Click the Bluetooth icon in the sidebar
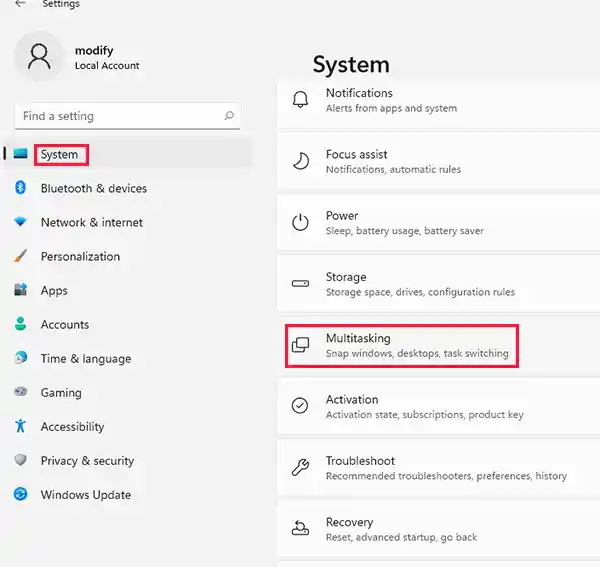600x567 pixels. coord(20,187)
